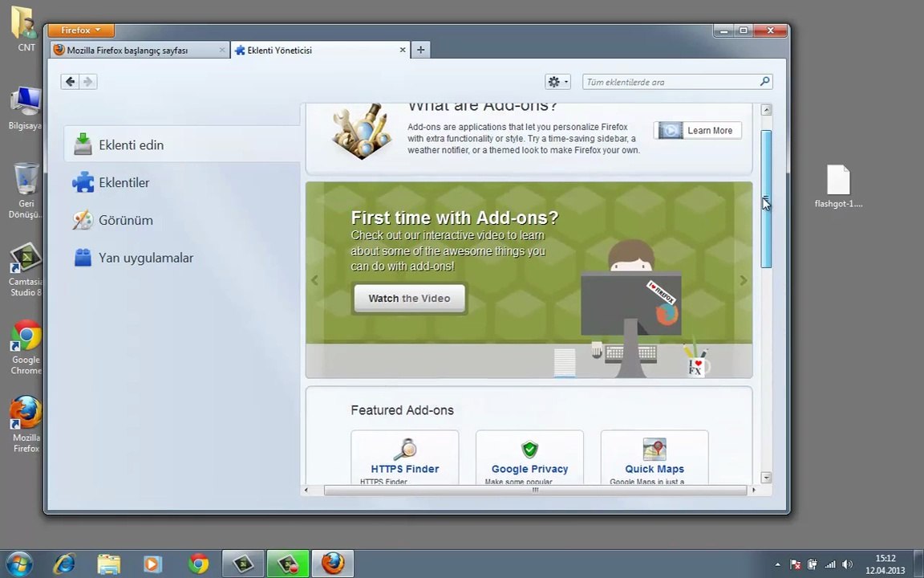Maximize the Firefox window
This screenshot has height=578, width=924.
[x=743, y=30]
